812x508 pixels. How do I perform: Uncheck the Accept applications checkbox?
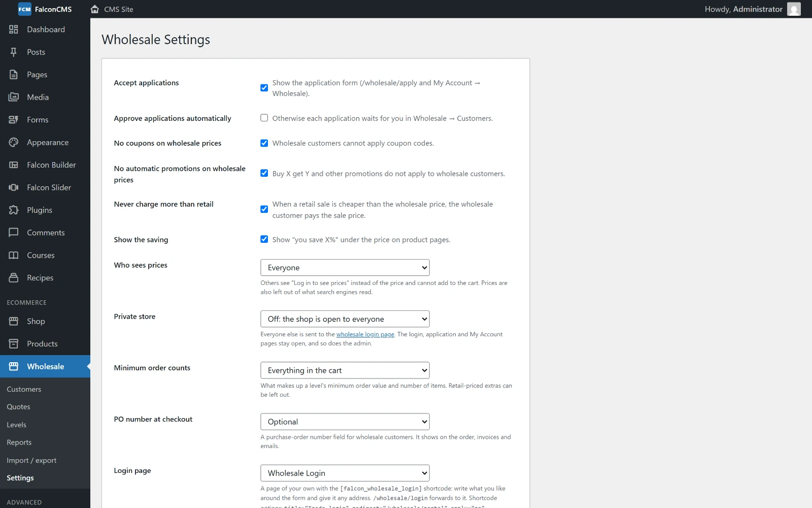click(264, 88)
